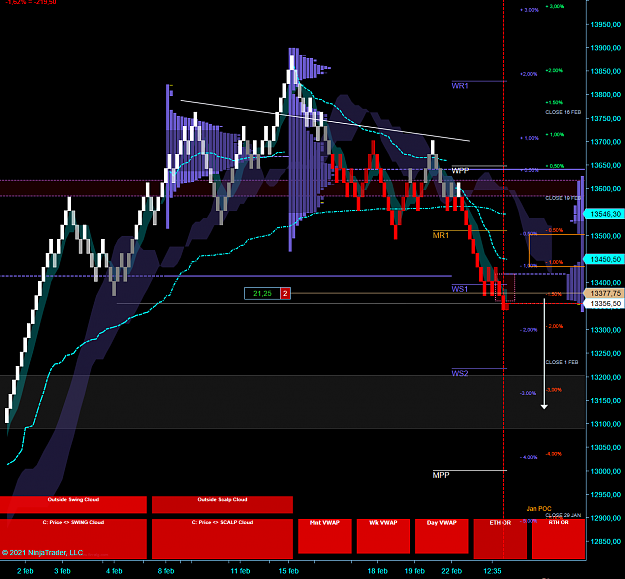The image size is (625, 579).
Task: Select the C: Price <> SWING Cloud panel
Action: [x=73, y=539]
